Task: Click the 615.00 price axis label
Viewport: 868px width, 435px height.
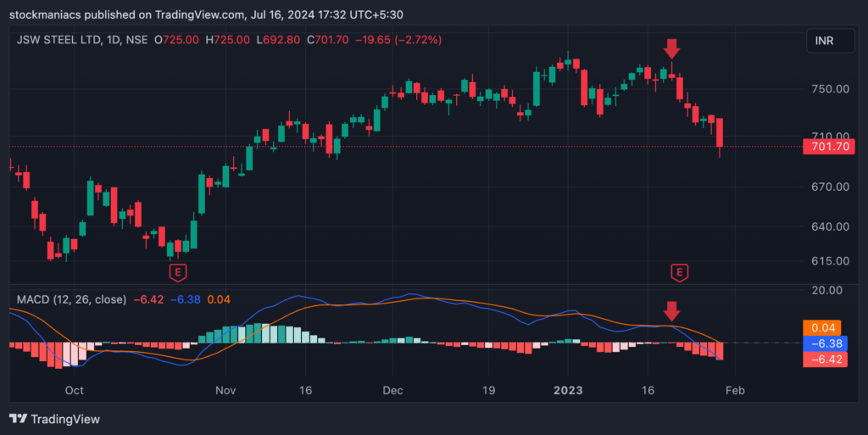Action: pyautogui.click(x=830, y=260)
